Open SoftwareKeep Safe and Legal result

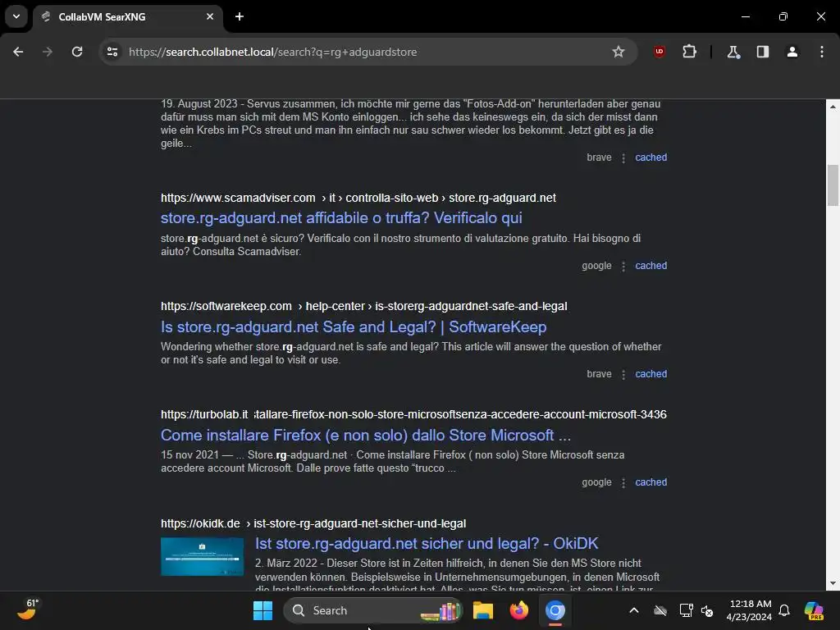354,326
